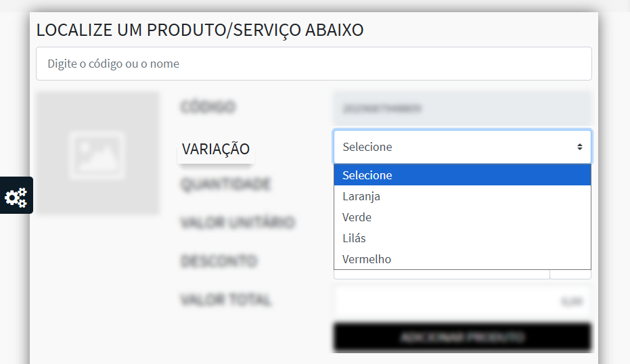The image size is (630, 364).
Task: Click the Variação dropdown arrow icon
Action: click(x=579, y=147)
